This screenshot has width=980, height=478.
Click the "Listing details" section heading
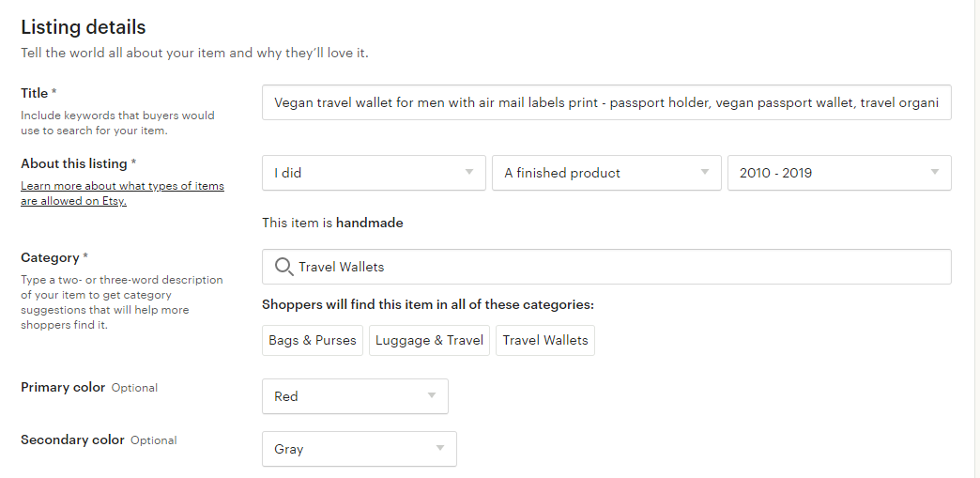click(84, 27)
